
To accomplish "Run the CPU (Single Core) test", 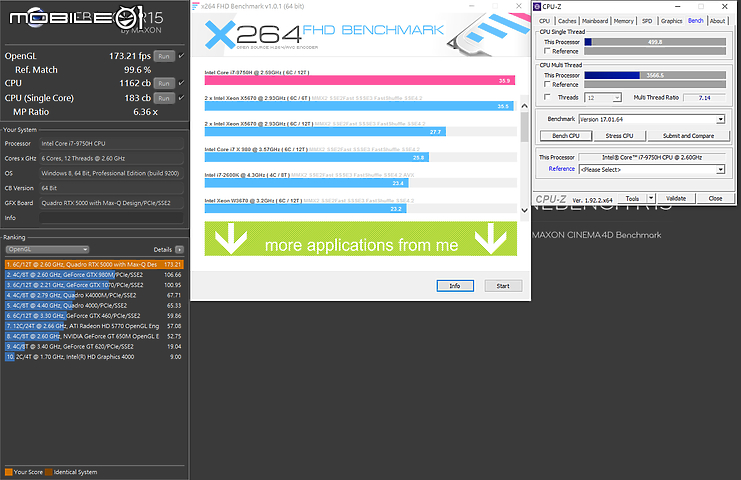I will [x=164, y=98].
